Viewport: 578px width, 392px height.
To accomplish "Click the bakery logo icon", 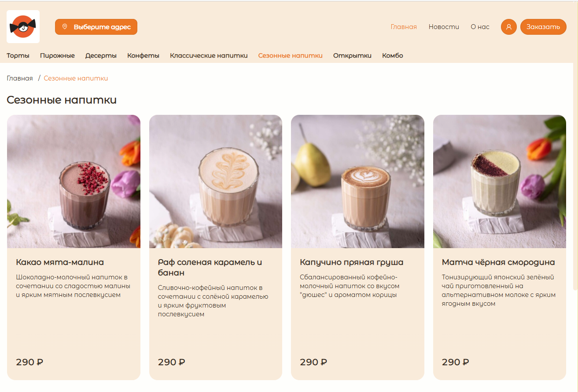I will [x=23, y=26].
